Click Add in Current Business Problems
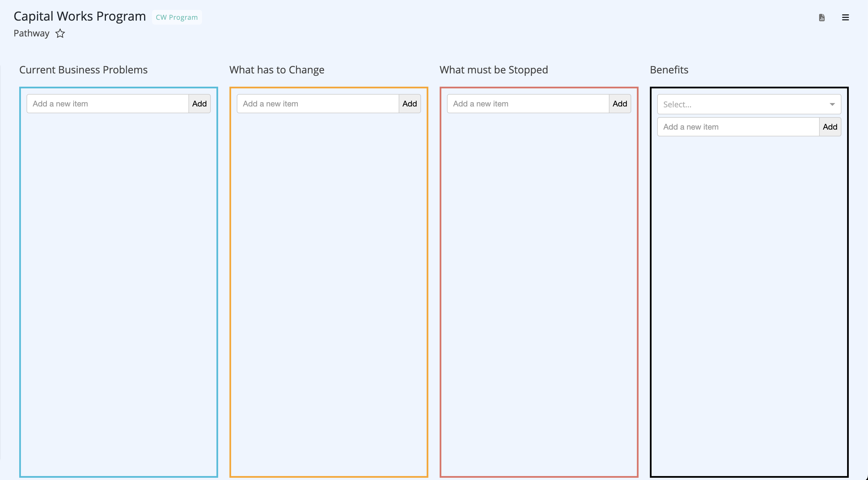This screenshot has height=480, width=868. (x=199, y=104)
